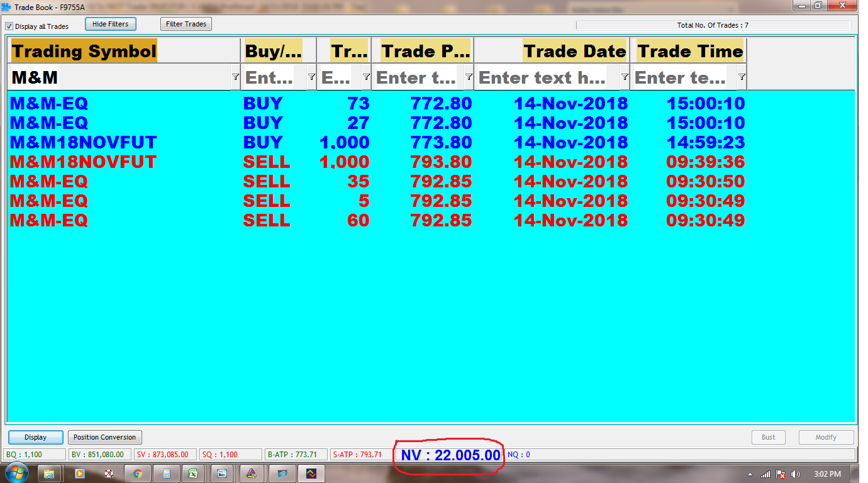Open filter dropdown for Trade Qty column

pos(366,77)
